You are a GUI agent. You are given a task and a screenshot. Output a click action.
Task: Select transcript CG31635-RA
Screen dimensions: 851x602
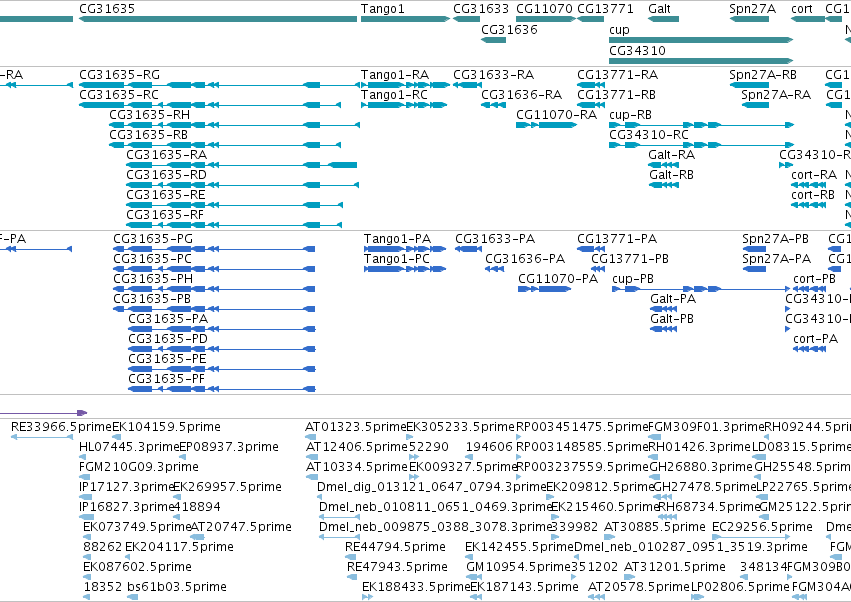tap(167, 155)
